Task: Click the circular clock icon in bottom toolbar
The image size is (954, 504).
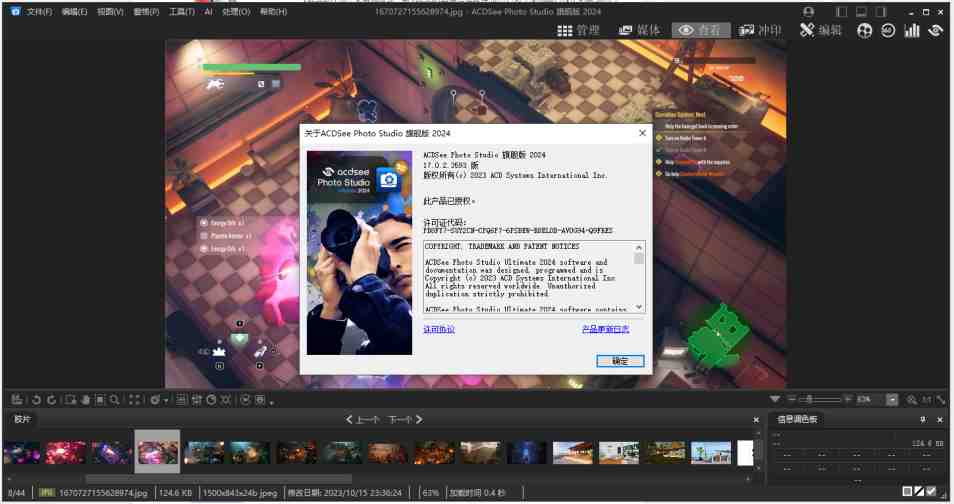Action: coord(211,400)
